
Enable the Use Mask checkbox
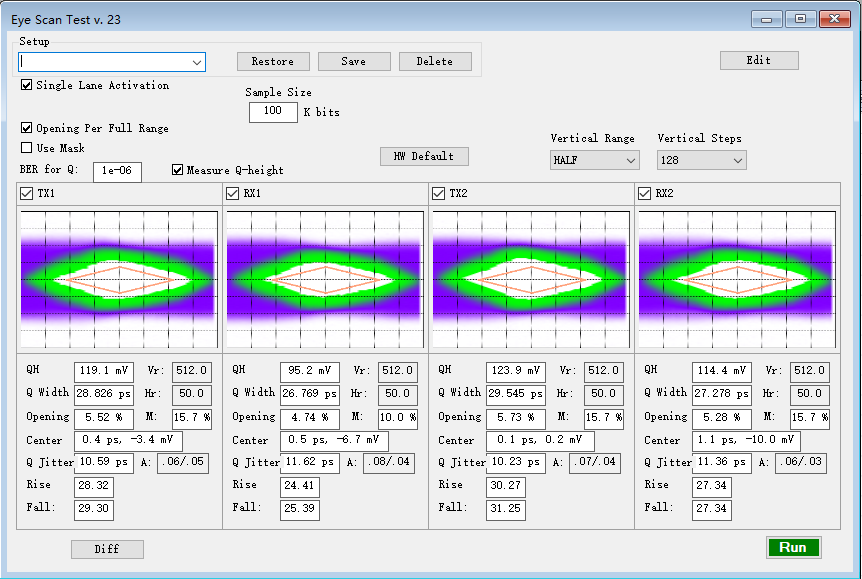26,147
